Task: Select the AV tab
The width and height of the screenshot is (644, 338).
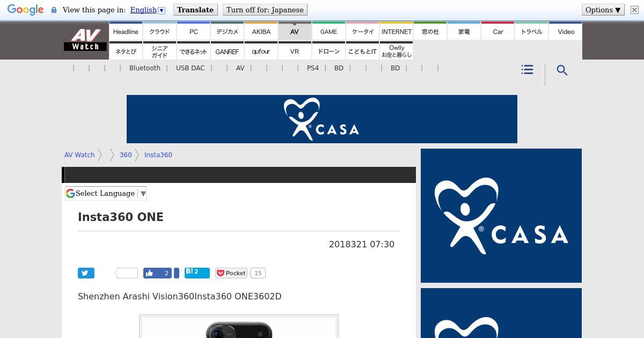Action: (x=295, y=32)
